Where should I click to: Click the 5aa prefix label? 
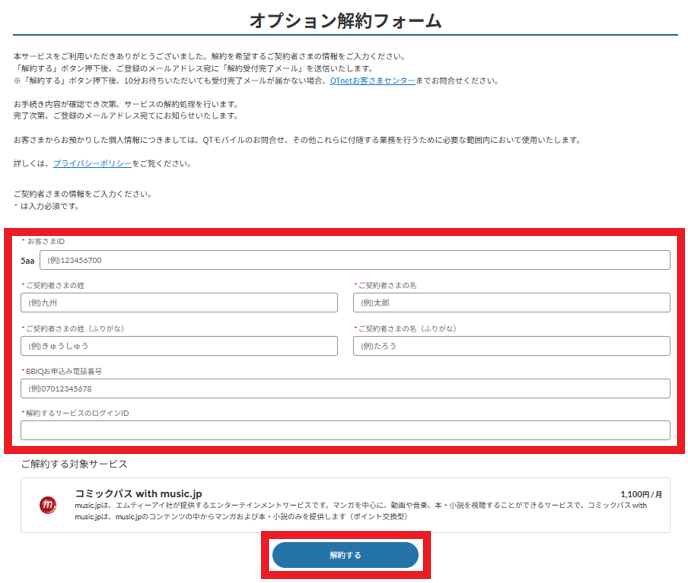(x=27, y=261)
